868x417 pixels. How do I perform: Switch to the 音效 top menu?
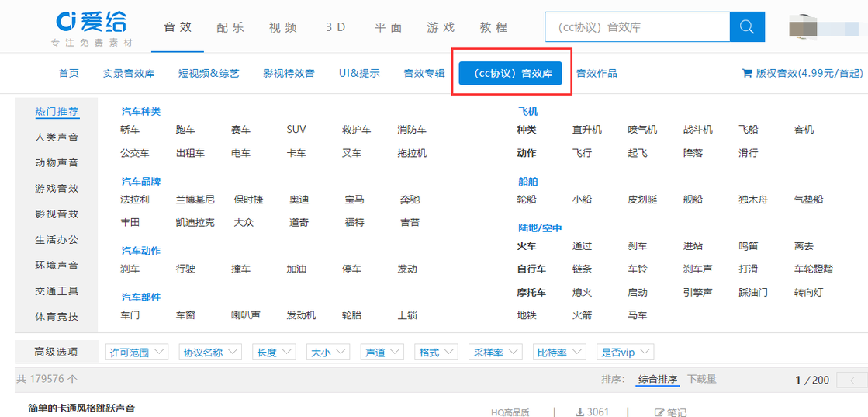[178, 27]
